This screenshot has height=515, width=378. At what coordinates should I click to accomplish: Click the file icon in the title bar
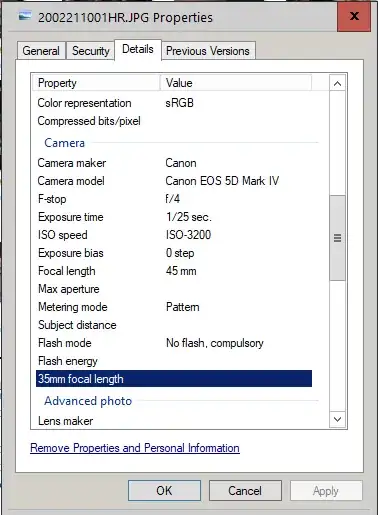click(25, 16)
